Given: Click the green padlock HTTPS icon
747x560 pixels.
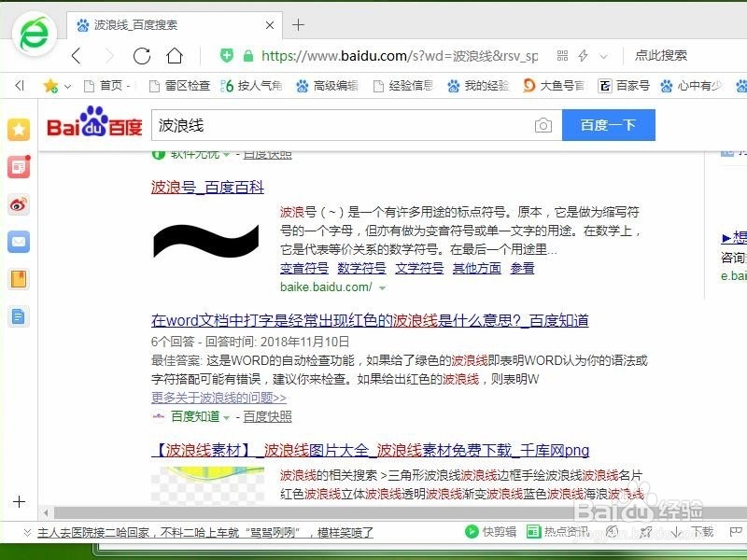Looking at the screenshot, I should [x=247, y=56].
